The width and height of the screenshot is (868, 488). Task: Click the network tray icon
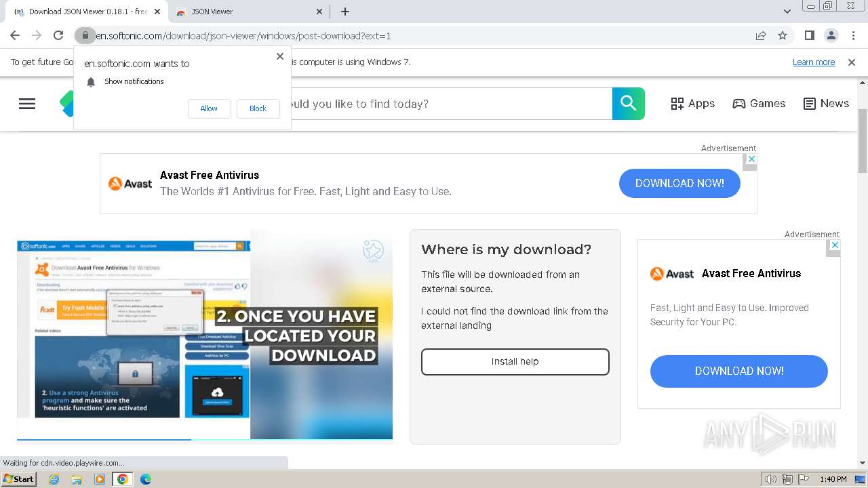point(787,479)
